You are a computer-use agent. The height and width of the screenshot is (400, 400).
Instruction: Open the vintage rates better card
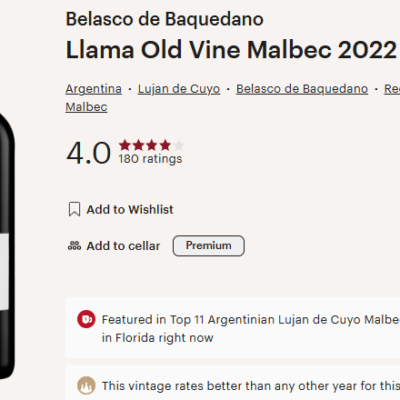point(233,383)
